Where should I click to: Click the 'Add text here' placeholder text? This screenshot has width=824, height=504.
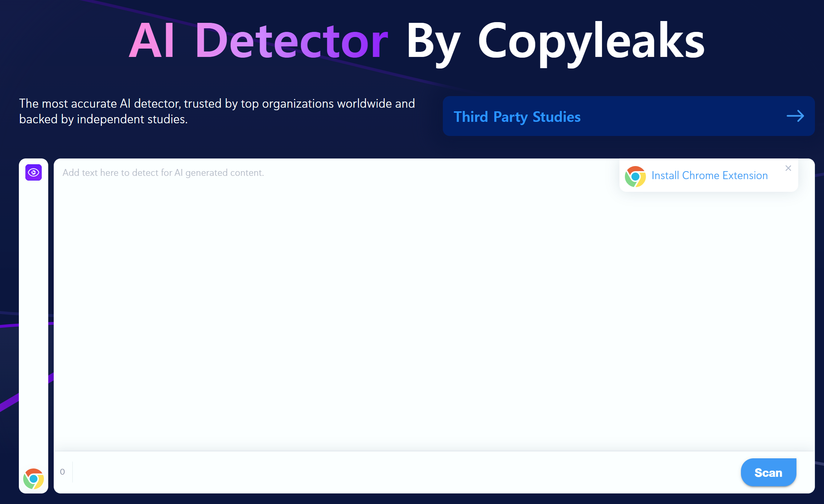tap(163, 173)
